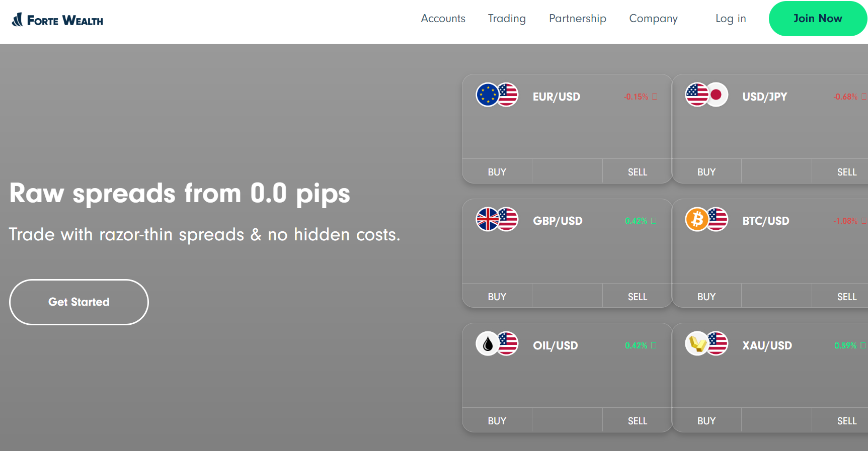Expand the Partnership navigation menu
The width and height of the screenshot is (868, 451).
(x=577, y=19)
